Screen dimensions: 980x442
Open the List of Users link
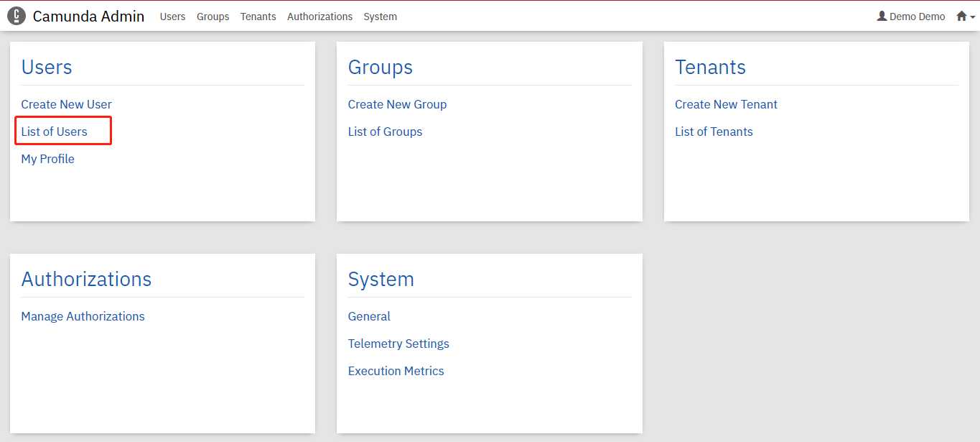coord(55,132)
